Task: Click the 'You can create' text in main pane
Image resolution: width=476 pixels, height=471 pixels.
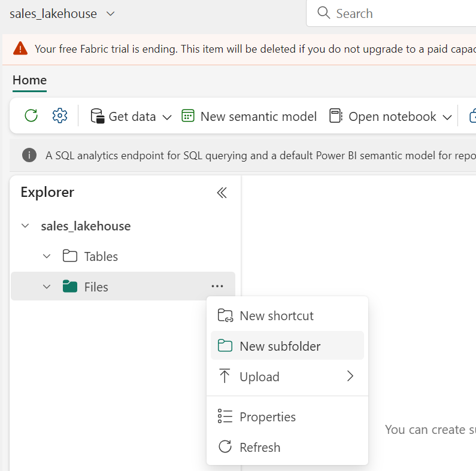Action: (x=430, y=430)
